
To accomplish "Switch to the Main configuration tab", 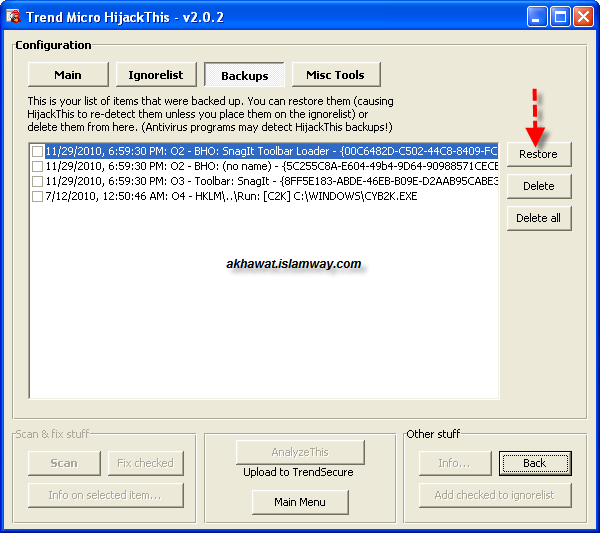I will pyautogui.click(x=68, y=75).
